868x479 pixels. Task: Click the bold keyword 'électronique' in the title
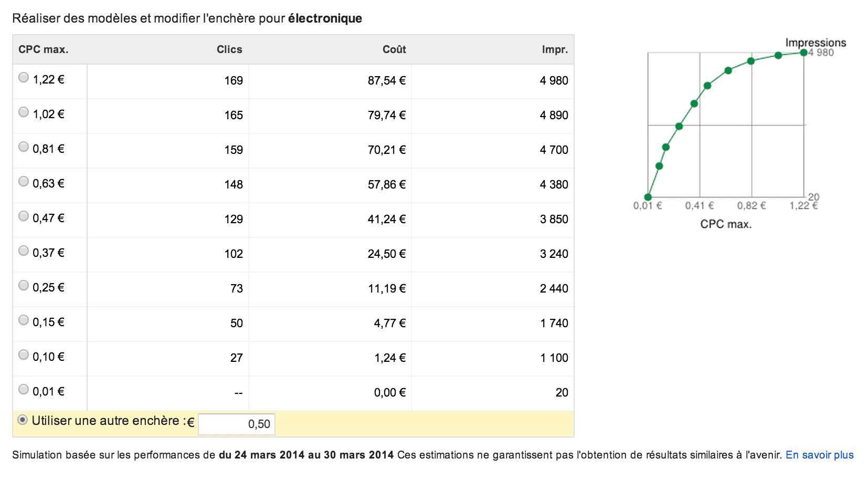[325, 18]
